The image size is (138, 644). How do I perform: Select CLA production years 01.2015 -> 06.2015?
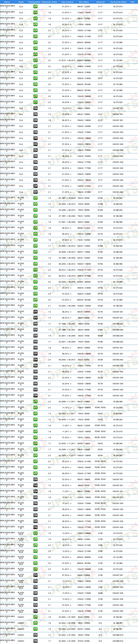pos(67,61)
